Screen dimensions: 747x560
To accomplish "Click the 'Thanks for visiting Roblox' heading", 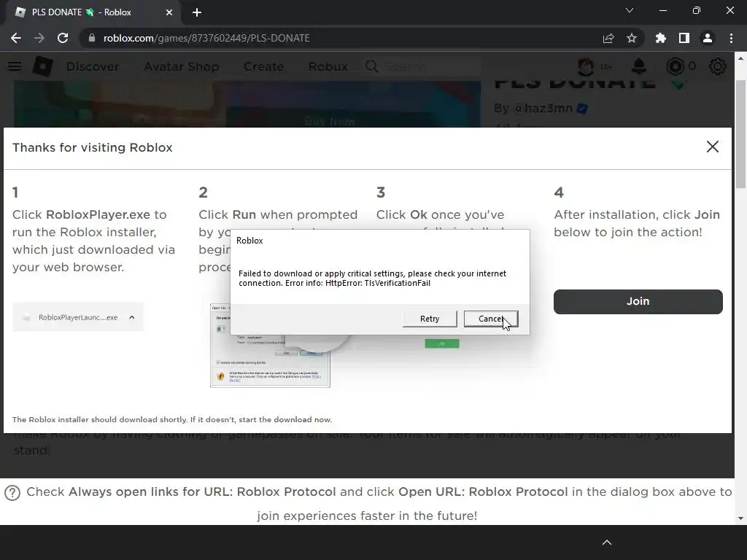I will tap(93, 147).
